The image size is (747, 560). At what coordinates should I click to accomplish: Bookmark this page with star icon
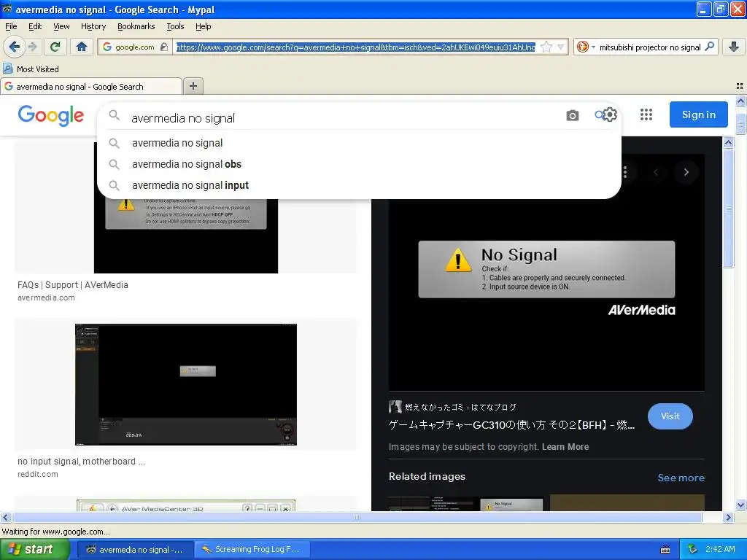pos(546,47)
